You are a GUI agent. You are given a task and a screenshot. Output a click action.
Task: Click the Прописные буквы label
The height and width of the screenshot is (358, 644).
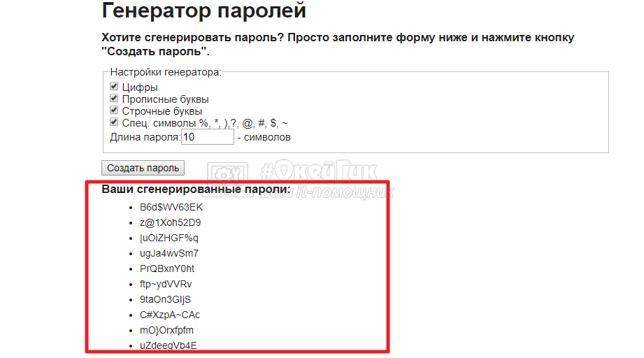tap(165, 99)
